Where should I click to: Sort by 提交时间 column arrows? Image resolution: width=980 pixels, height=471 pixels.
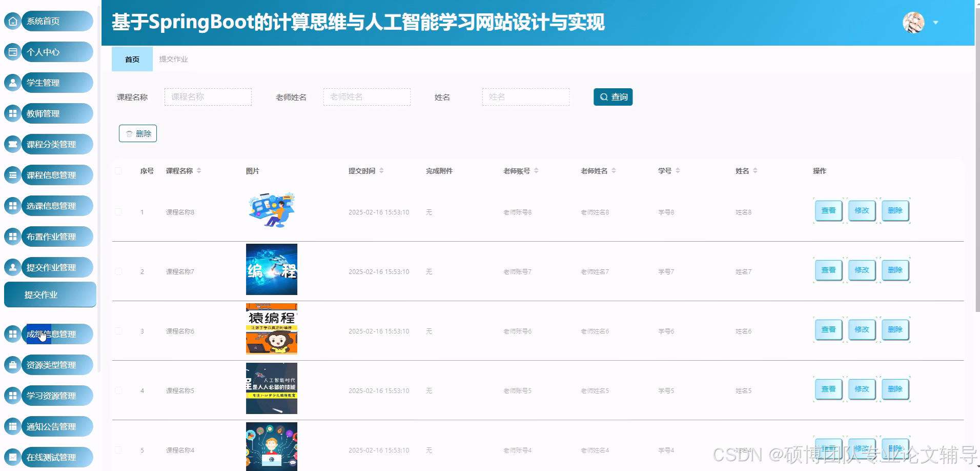point(381,171)
